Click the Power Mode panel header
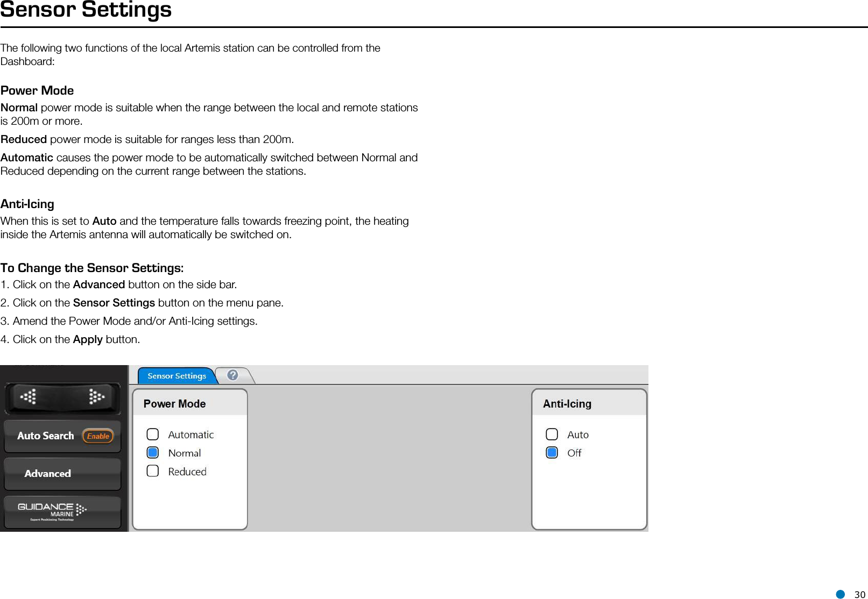This screenshot has height=599, width=868. (x=190, y=403)
